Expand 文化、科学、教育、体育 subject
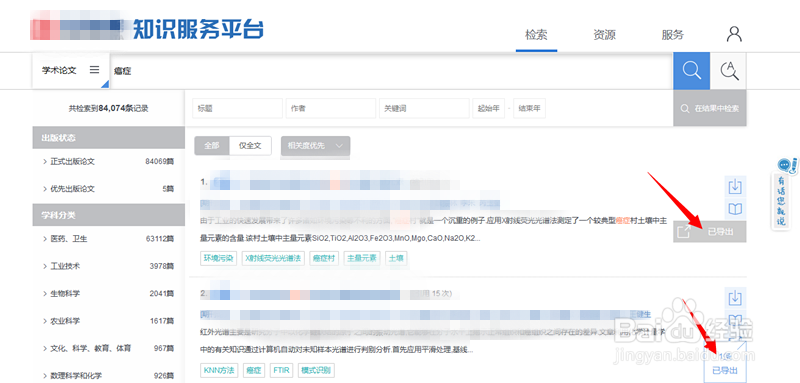 [x=45, y=348]
